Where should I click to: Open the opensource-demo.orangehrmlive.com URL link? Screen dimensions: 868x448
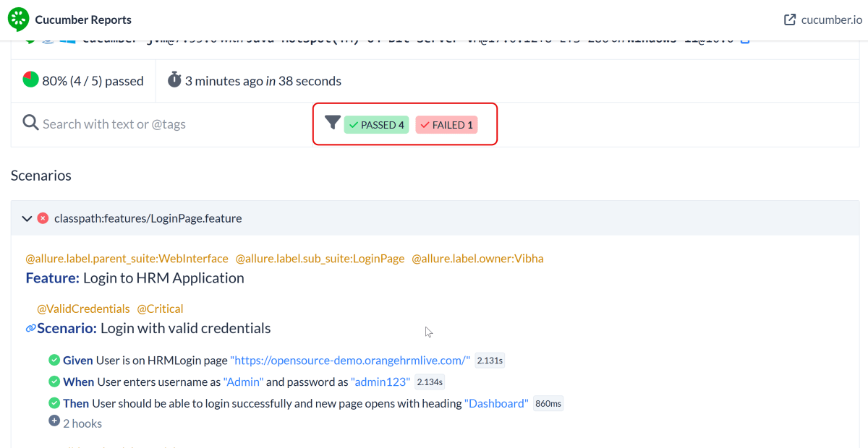click(350, 361)
